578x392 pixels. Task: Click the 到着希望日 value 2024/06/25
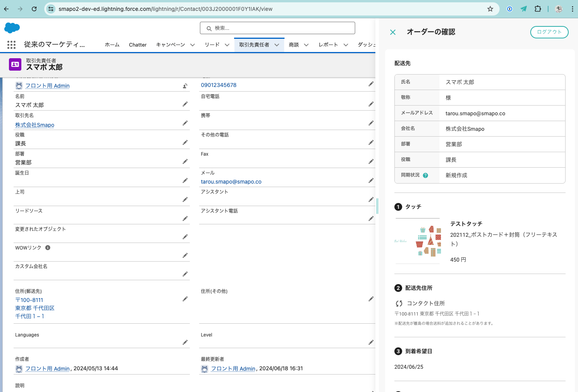pyautogui.click(x=409, y=367)
